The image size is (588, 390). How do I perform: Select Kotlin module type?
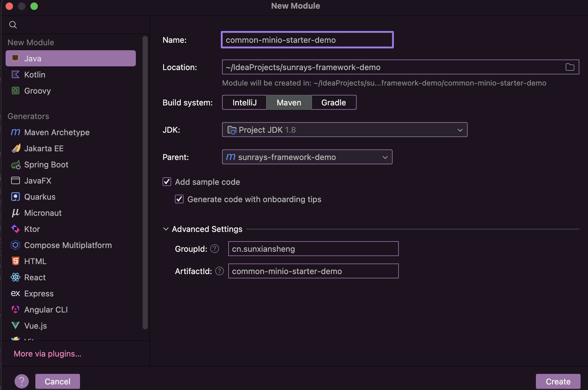point(71,74)
